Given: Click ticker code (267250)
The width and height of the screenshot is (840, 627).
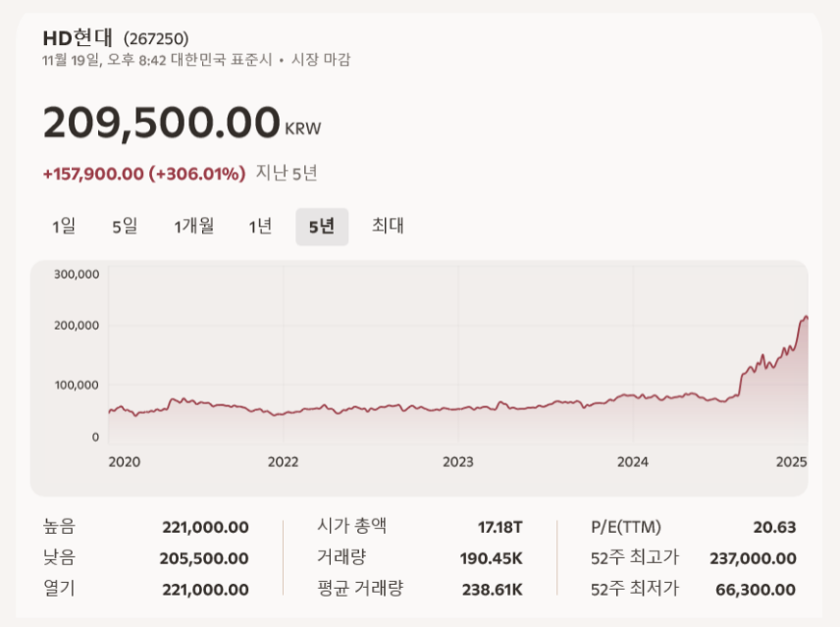Looking at the screenshot, I should [x=156, y=38].
